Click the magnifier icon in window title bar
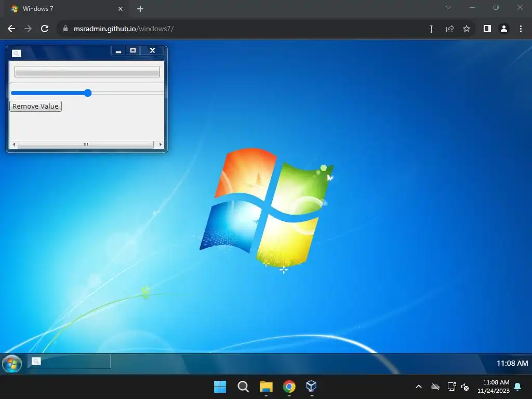 16,54
